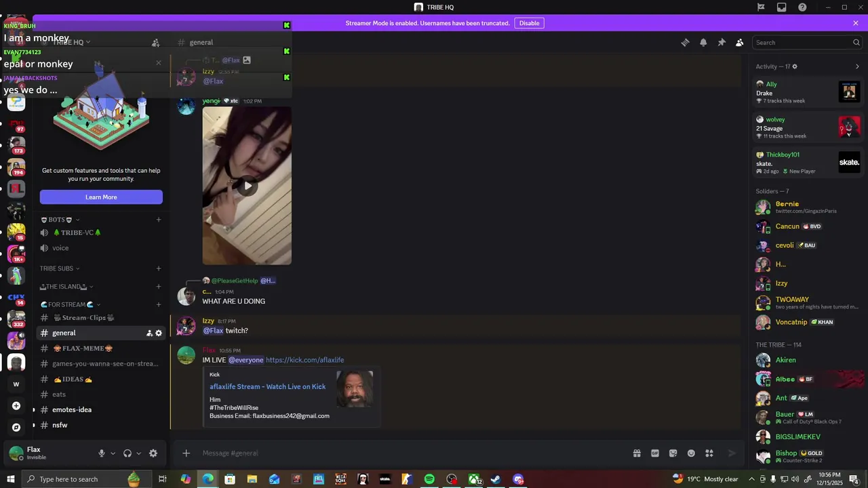
Task: Expand the Activity panel arrow
Action: point(857,66)
